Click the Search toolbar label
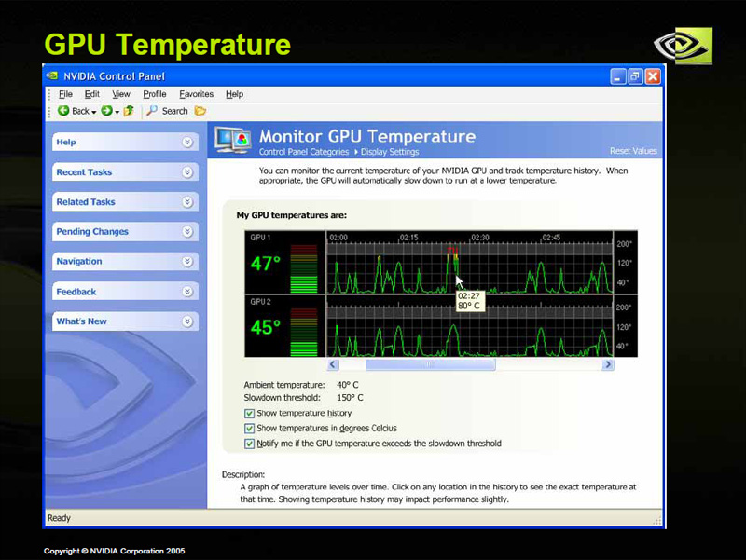Screen dimensions: 746x560 175,111
